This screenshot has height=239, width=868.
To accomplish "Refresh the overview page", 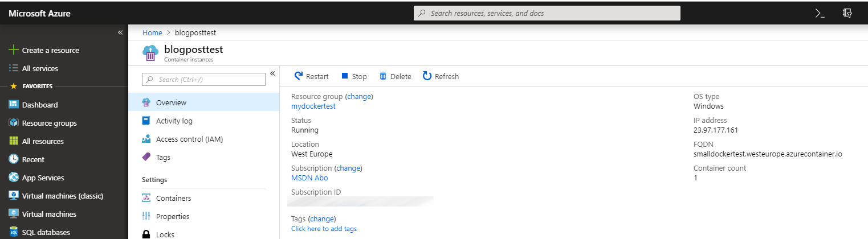I will 441,76.
